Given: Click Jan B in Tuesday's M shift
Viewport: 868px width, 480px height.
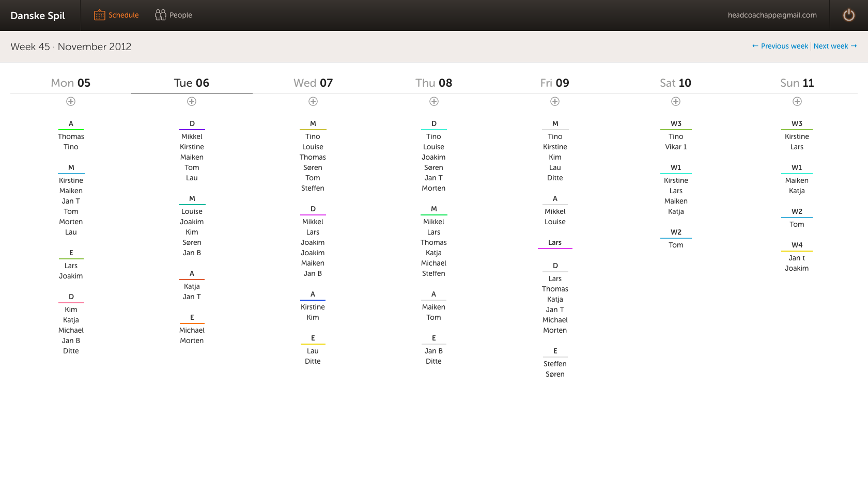Looking at the screenshot, I should tap(192, 253).
